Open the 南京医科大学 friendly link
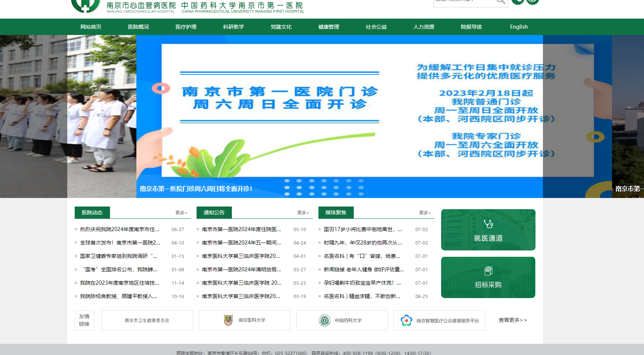Image resolution: width=644 pixels, height=355 pixels. [x=245, y=320]
